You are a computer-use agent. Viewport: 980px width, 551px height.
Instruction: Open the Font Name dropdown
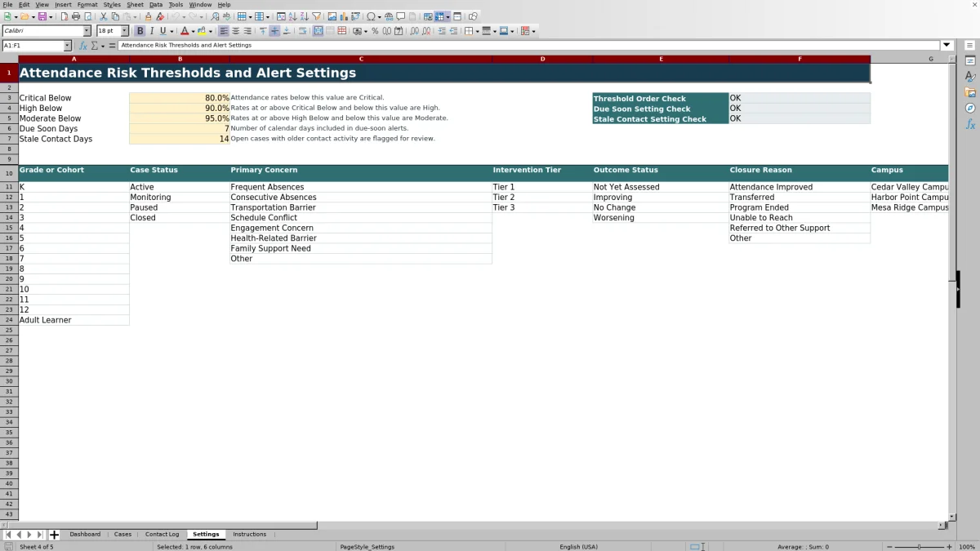(x=87, y=31)
